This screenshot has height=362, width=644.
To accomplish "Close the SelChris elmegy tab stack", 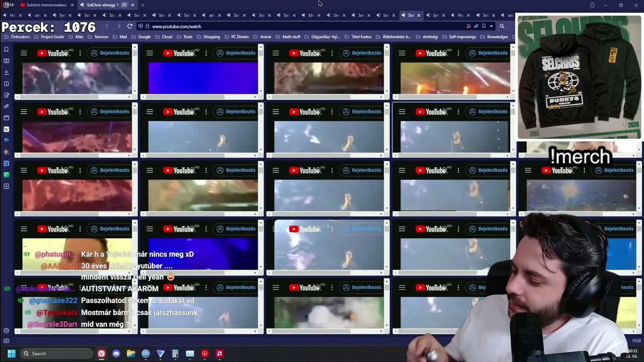I will [x=132, y=5].
